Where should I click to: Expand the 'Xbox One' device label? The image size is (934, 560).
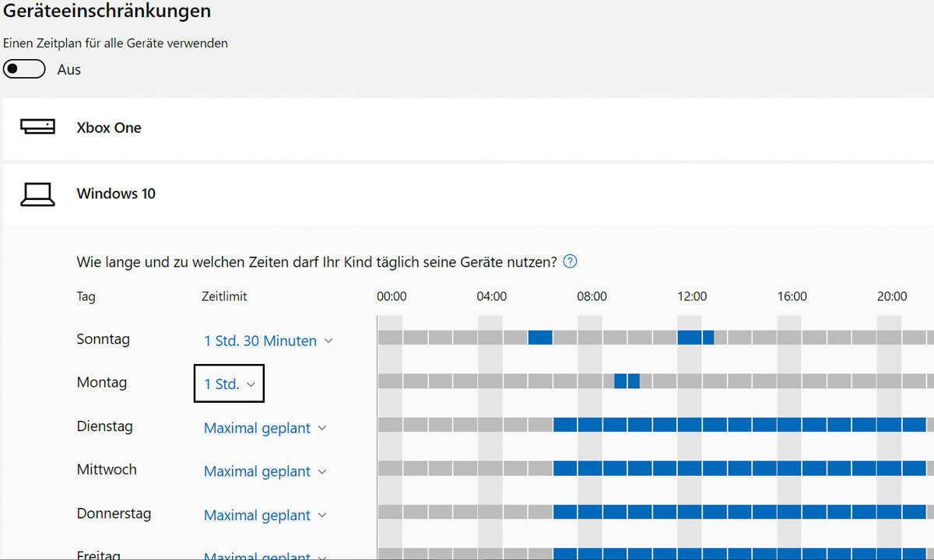(109, 128)
